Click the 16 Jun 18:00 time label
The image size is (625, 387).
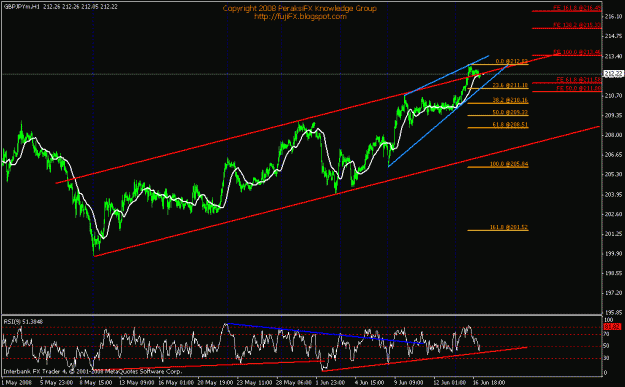click(x=489, y=383)
